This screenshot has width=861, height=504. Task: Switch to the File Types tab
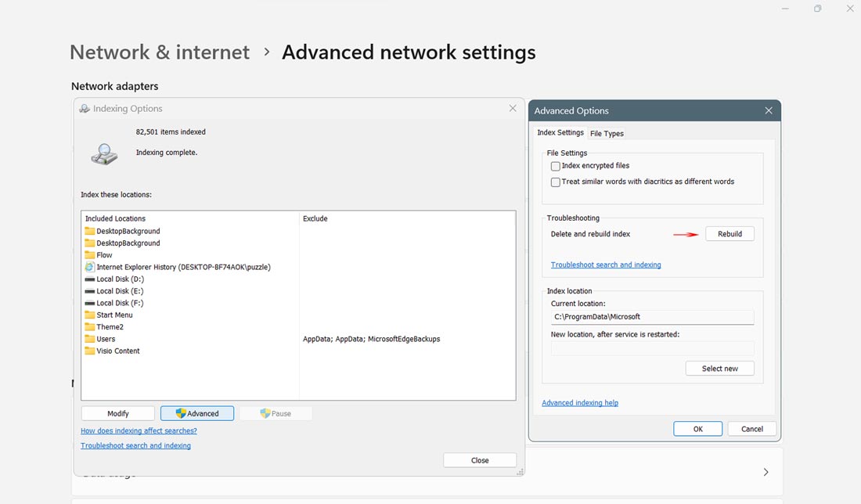click(607, 133)
